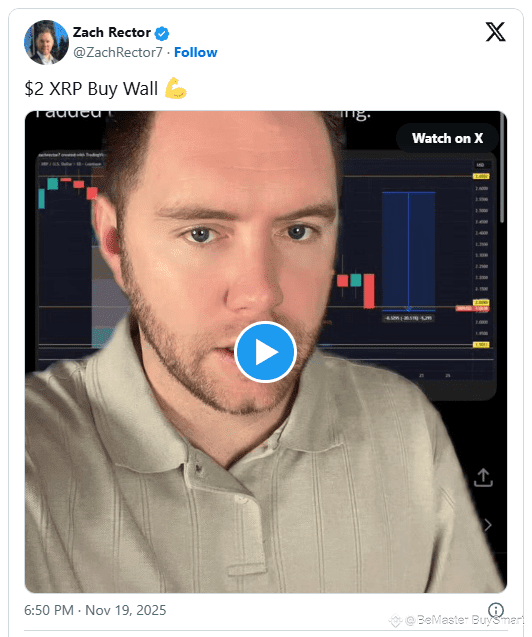
Task: Click the $2 XRP Buy Wall tweet text
Action: tap(91, 89)
